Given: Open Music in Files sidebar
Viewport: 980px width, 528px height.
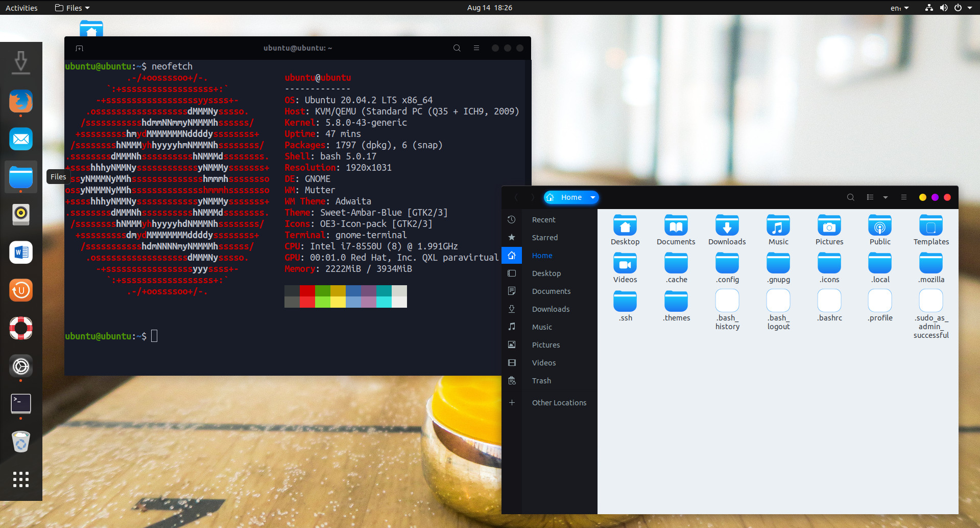Looking at the screenshot, I should point(549,327).
